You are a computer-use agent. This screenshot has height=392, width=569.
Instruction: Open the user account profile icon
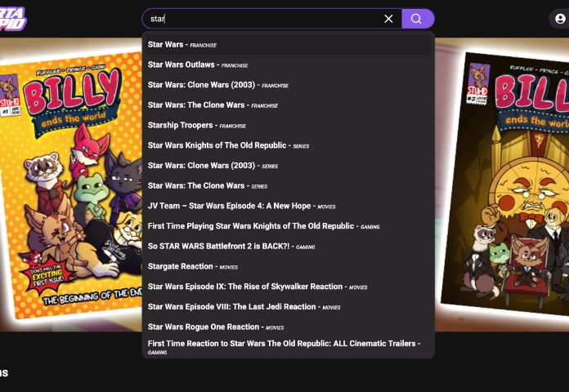click(560, 19)
